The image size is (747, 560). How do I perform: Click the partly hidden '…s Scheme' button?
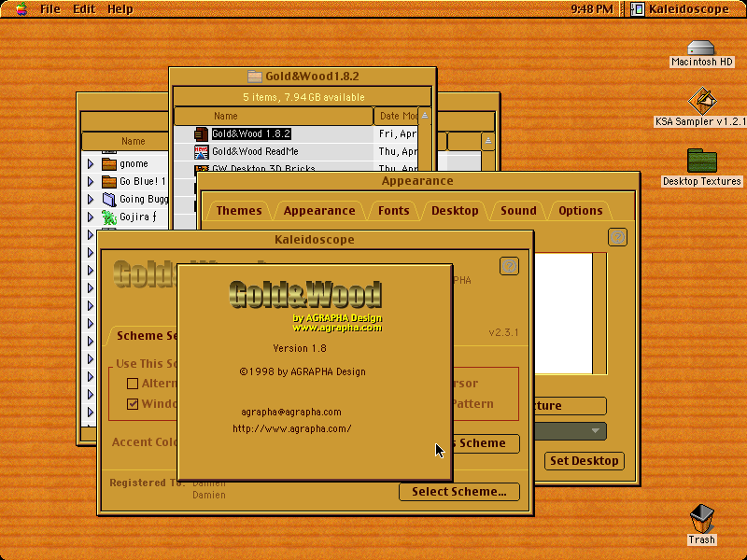click(486, 443)
